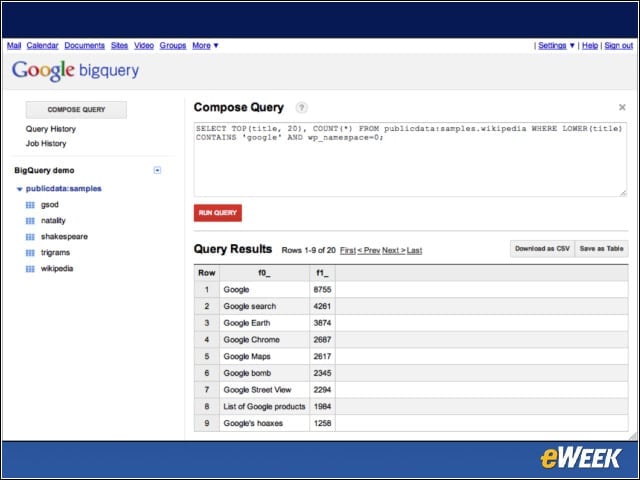Click the red RUN QUERY button
This screenshot has width=640, height=480.
218,213
